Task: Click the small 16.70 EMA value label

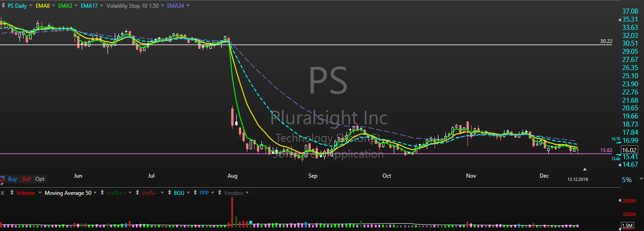Action: (616, 139)
